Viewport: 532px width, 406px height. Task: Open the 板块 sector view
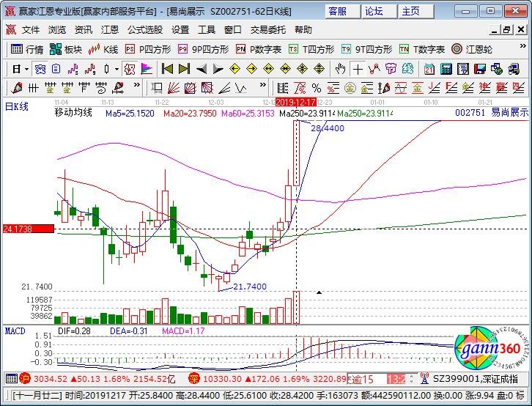pyautogui.click(x=66, y=50)
